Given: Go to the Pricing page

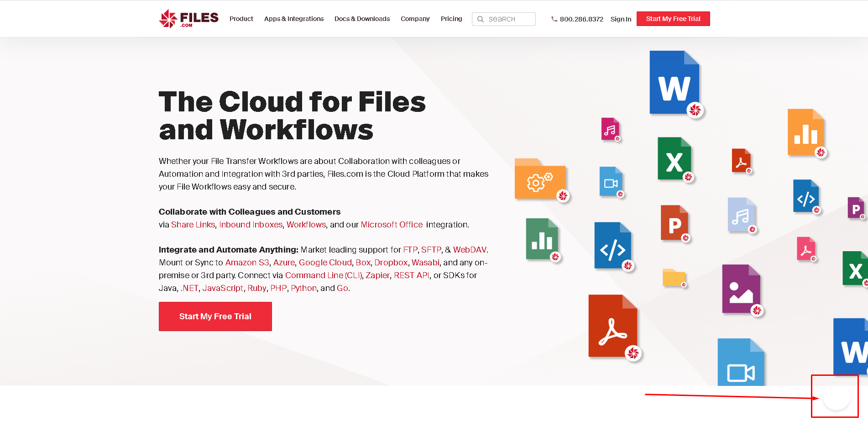Looking at the screenshot, I should click(451, 19).
